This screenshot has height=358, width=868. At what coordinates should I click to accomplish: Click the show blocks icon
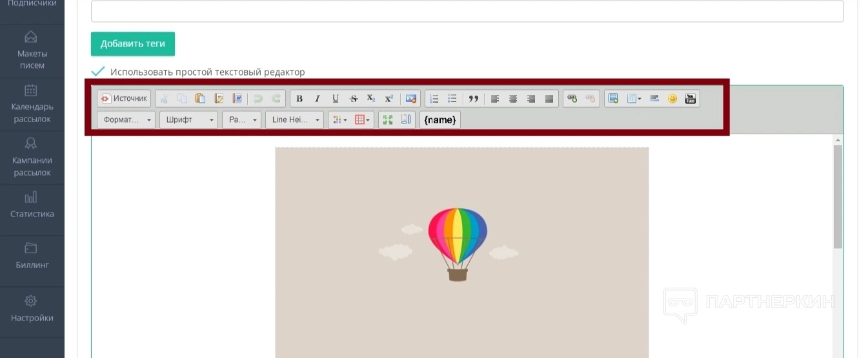point(406,120)
